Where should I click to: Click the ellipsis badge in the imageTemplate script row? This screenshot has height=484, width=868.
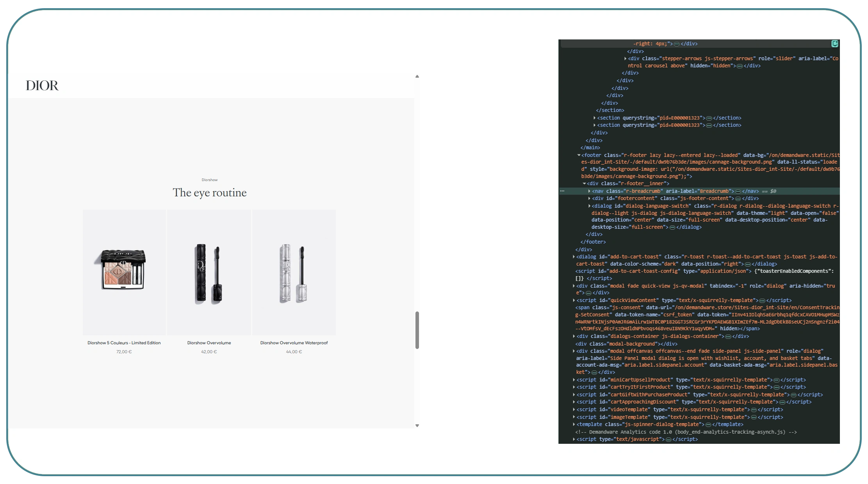[x=754, y=418]
